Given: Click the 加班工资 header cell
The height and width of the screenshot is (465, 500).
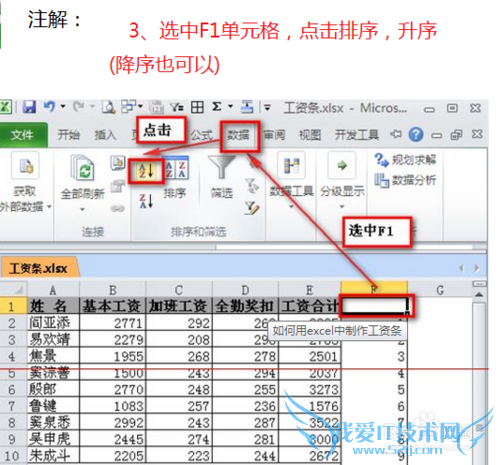Looking at the screenshot, I should click(179, 306).
